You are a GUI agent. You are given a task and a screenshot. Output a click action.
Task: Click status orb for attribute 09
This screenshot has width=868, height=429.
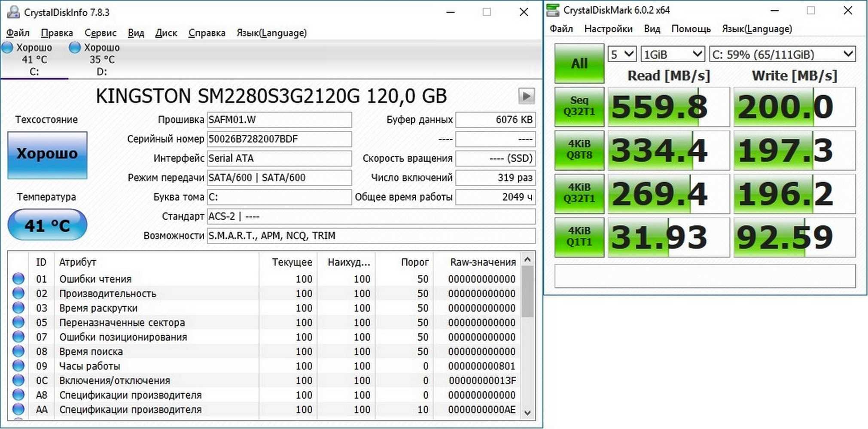point(18,366)
